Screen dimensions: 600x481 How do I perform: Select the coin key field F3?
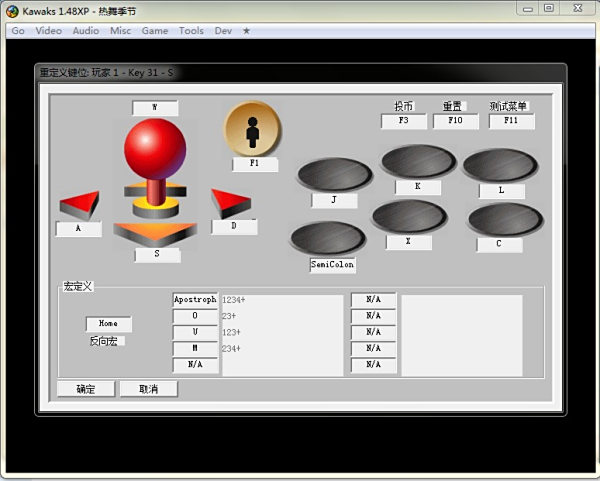[404, 121]
